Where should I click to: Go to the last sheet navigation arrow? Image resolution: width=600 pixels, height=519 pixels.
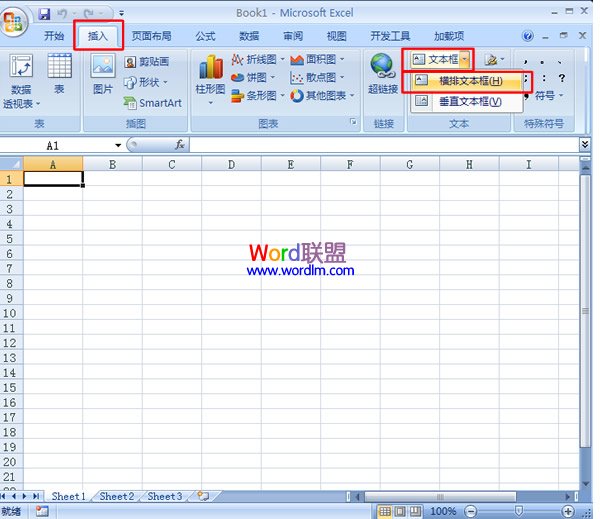36,496
